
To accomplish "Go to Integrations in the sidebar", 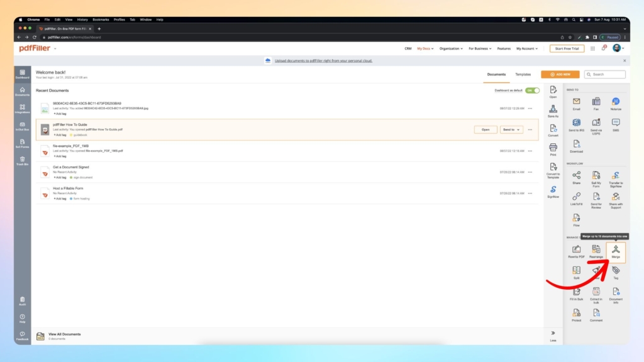I will click(22, 109).
